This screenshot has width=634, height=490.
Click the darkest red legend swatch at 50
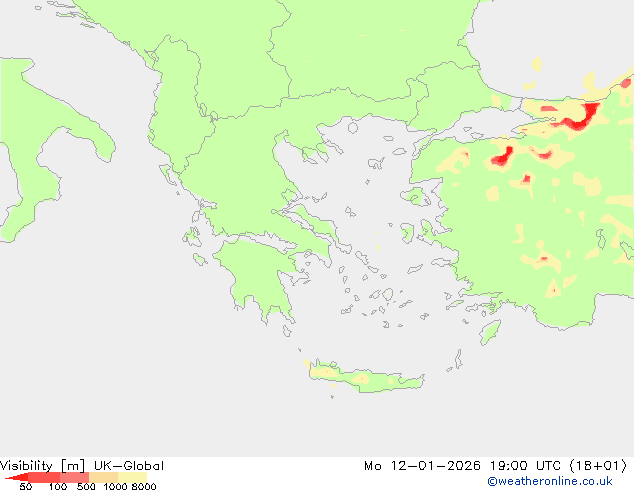click(x=18, y=478)
